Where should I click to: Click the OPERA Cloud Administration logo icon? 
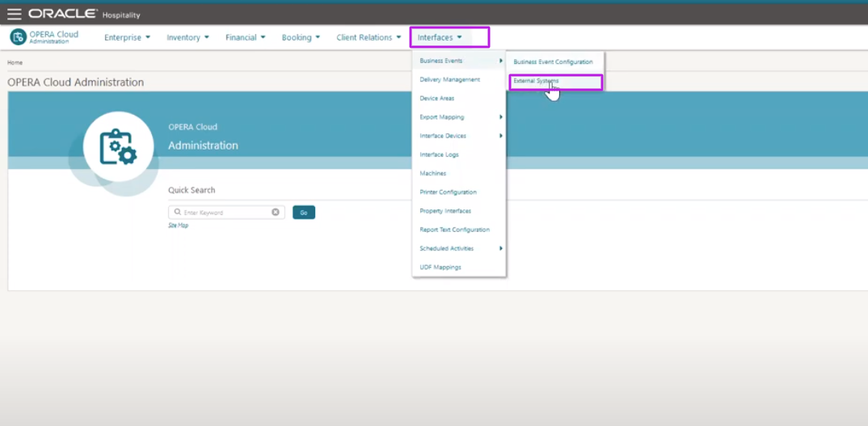point(19,37)
